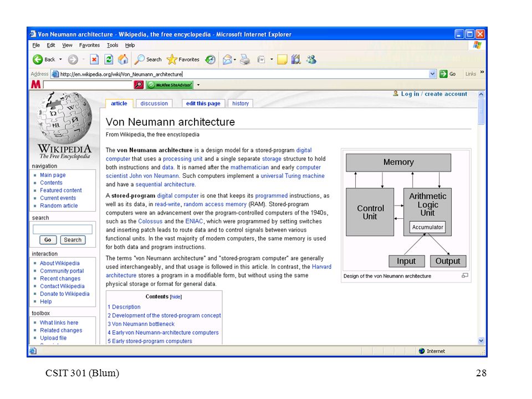Refresh the page with the green arrows icon
The image size is (532, 399).
(109, 60)
